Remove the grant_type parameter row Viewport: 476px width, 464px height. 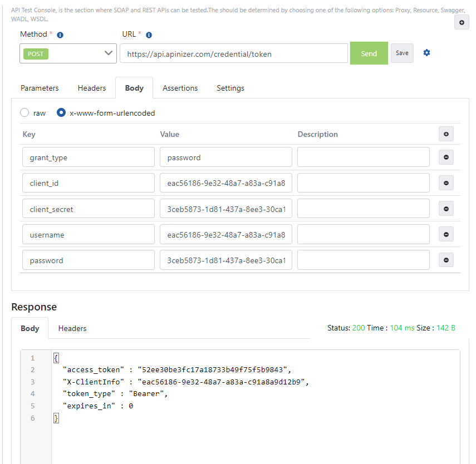(x=446, y=157)
